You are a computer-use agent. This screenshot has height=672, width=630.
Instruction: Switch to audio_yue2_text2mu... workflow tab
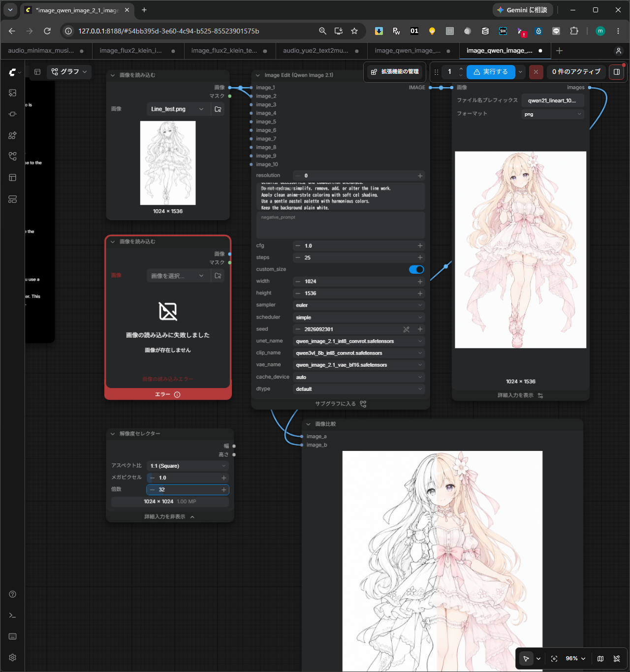321,51
